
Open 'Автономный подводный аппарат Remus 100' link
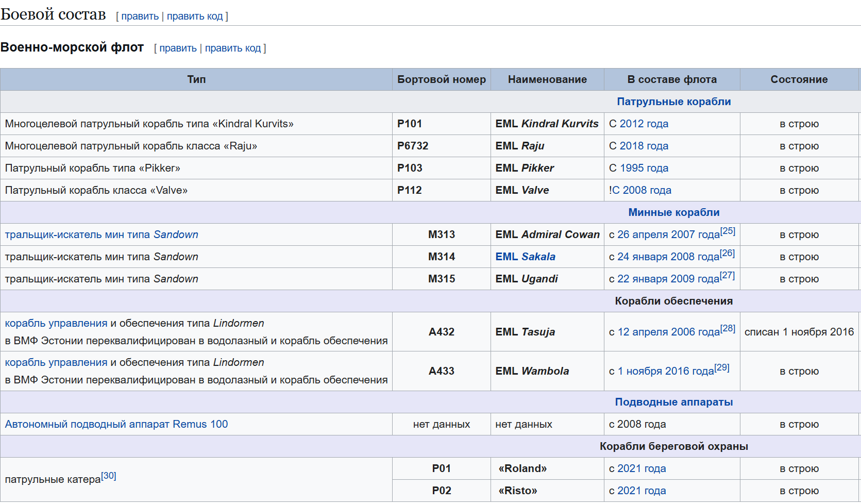tap(116, 424)
